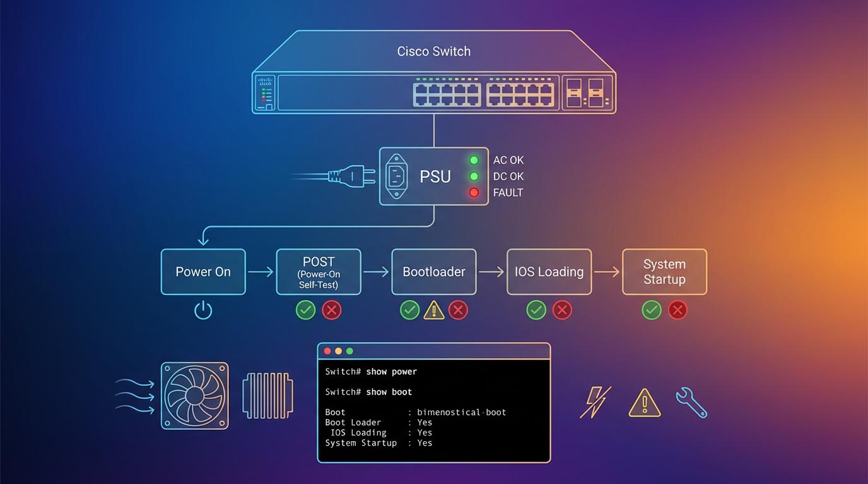This screenshot has width=868, height=484.
Task: Click the System Startup stage box
Action: click(665, 272)
